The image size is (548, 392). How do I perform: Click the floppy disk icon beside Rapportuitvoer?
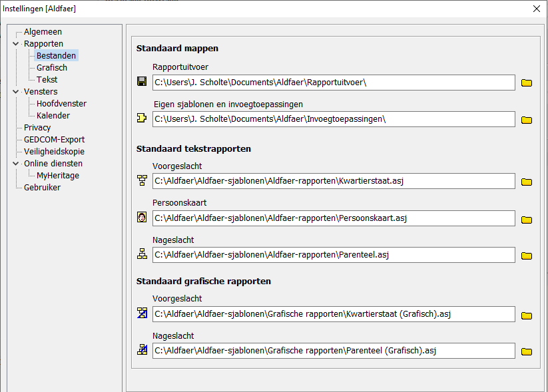(x=141, y=82)
